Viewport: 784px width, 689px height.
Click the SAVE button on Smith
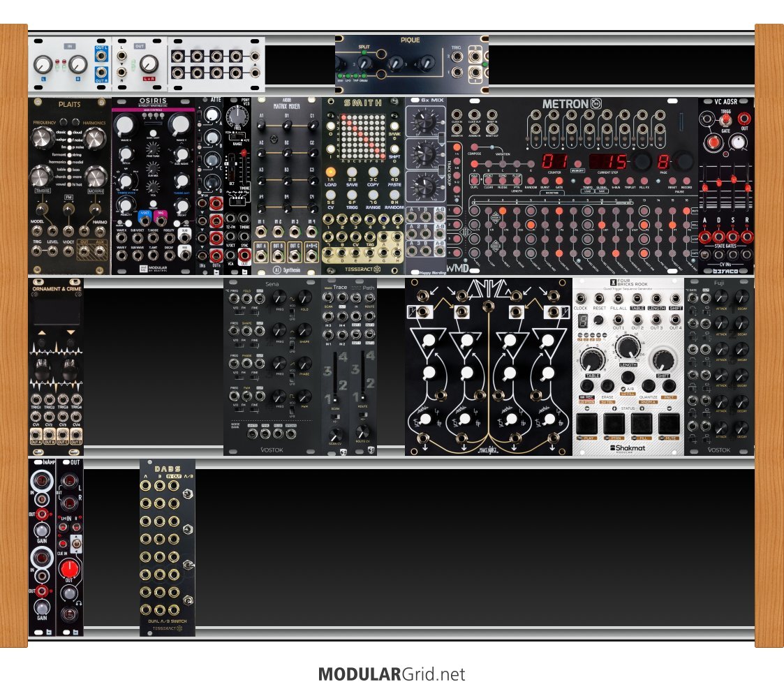point(352,172)
